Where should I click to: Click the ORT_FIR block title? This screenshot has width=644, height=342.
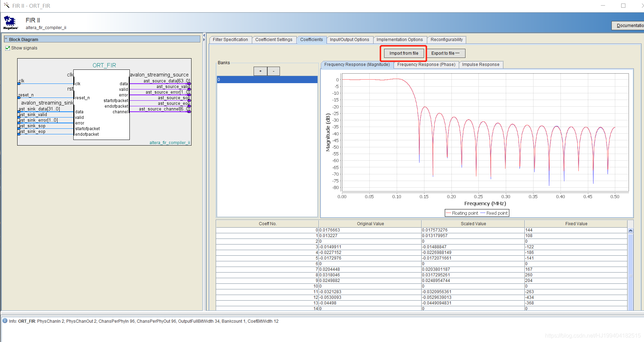(x=104, y=65)
